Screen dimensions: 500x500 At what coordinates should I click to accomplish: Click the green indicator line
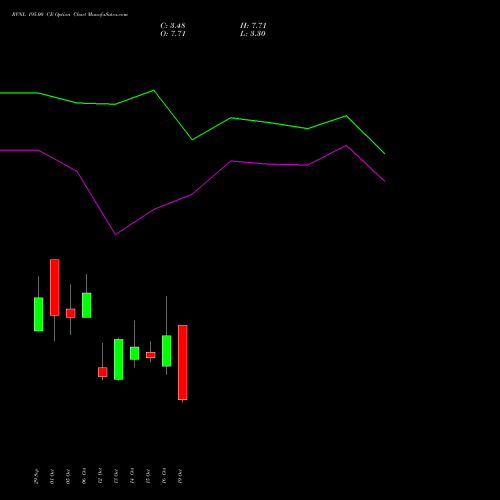tap(192, 139)
